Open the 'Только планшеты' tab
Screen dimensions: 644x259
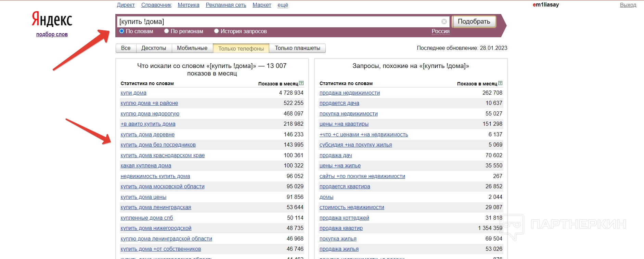(297, 48)
